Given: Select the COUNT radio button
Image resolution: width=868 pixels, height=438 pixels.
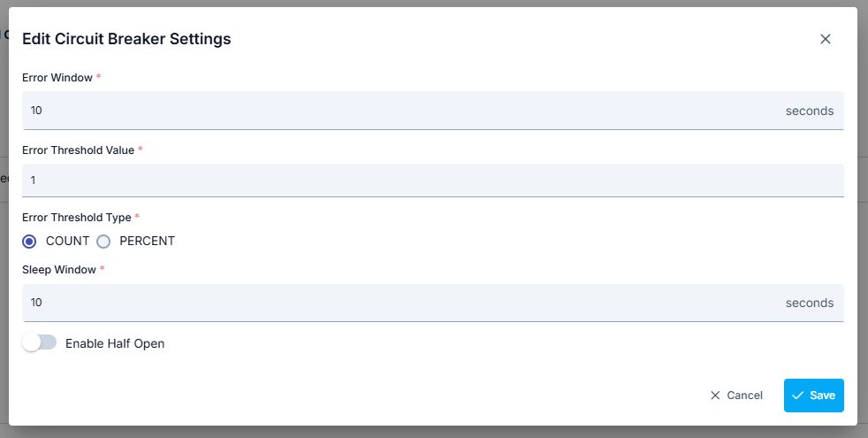Looking at the screenshot, I should (30, 241).
